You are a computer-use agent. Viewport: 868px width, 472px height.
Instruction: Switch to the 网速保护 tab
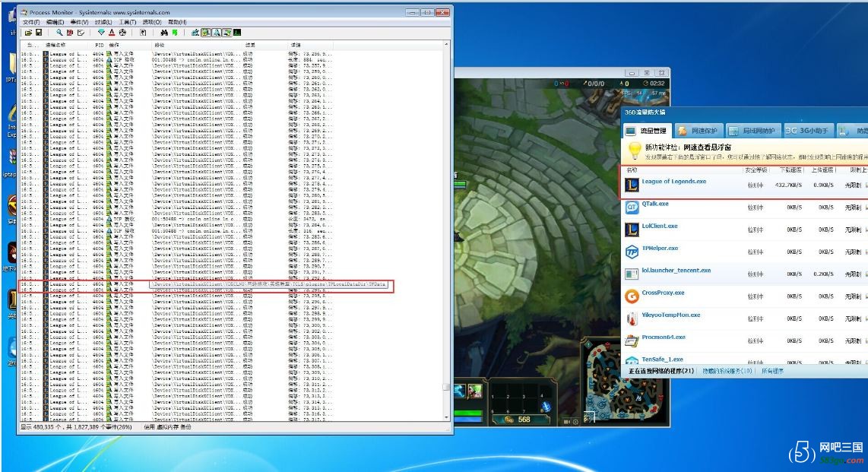(x=698, y=131)
